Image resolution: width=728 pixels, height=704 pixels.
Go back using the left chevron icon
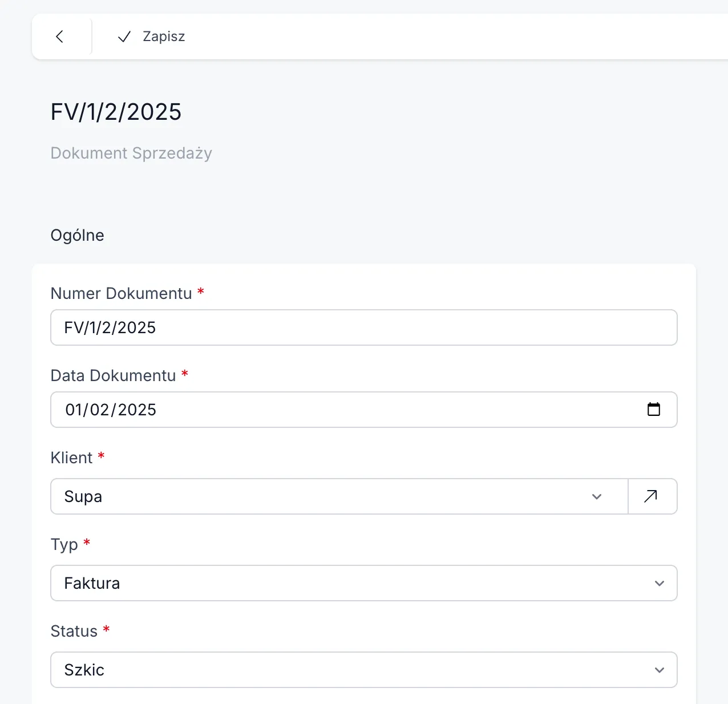pyautogui.click(x=60, y=37)
